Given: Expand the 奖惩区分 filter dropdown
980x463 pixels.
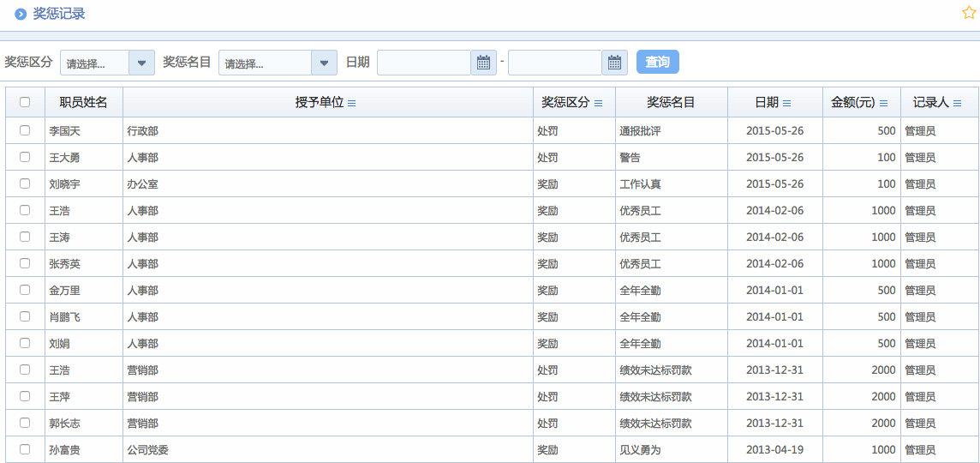Looking at the screenshot, I should (141, 63).
